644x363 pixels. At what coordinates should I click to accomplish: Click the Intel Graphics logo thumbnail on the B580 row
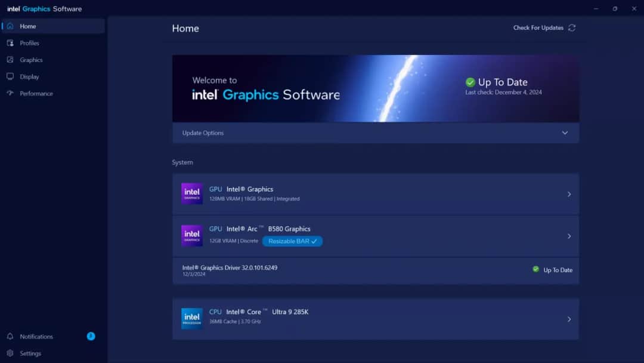(191, 235)
